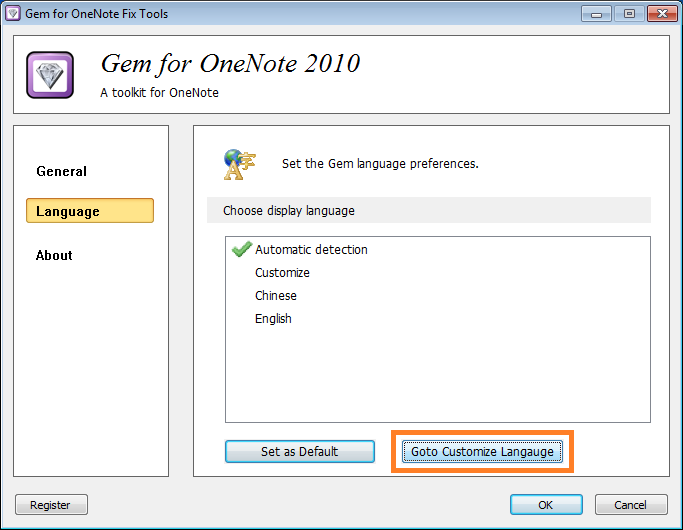Close the Gem Fix Tools window
The width and height of the screenshot is (683, 530).
(662, 14)
